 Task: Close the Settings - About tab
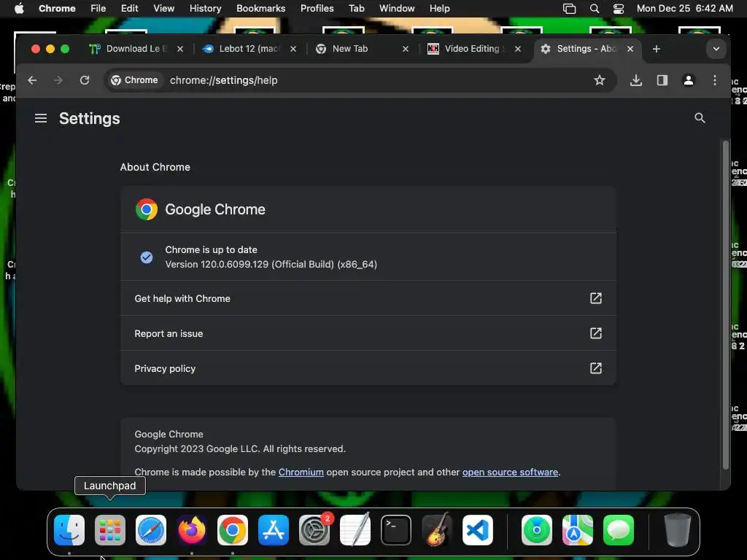pyautogui.click(x=630, y=49)
